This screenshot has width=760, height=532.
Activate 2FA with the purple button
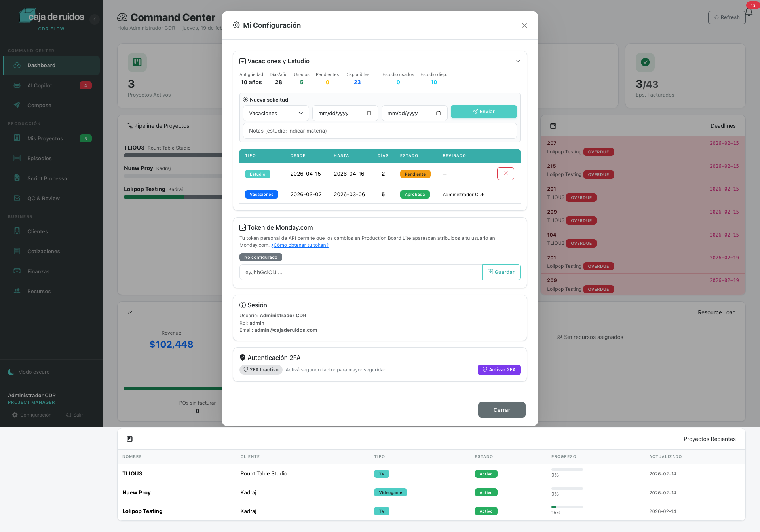click(499, 370)
